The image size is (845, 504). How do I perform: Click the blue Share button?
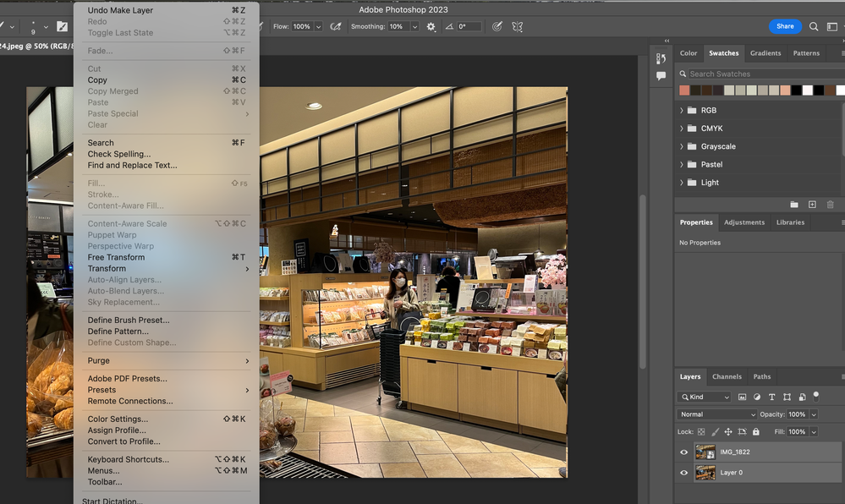[x=785, y=26]
